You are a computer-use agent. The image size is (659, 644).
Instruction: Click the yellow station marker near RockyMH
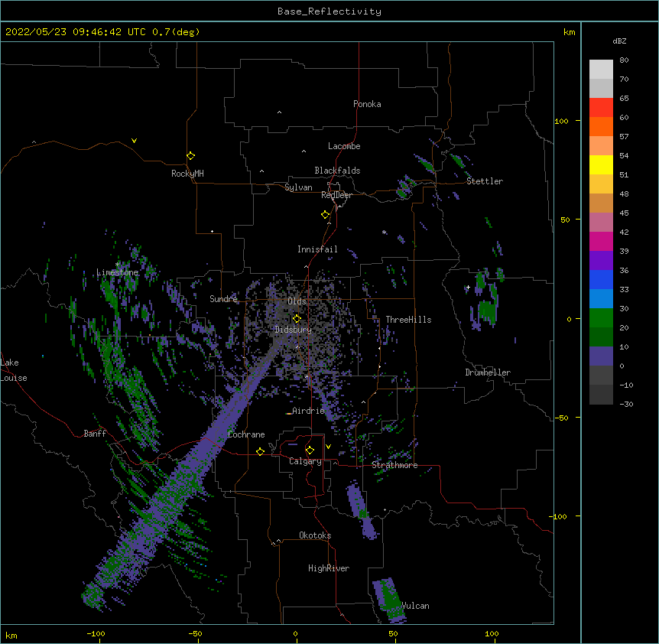[190, 156]
